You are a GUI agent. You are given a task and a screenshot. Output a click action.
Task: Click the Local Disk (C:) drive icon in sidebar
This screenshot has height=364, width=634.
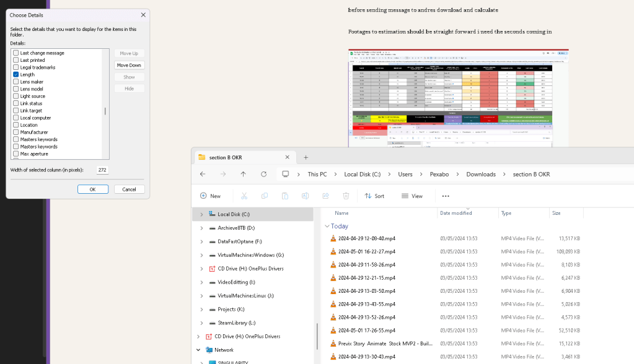point(212,214)
